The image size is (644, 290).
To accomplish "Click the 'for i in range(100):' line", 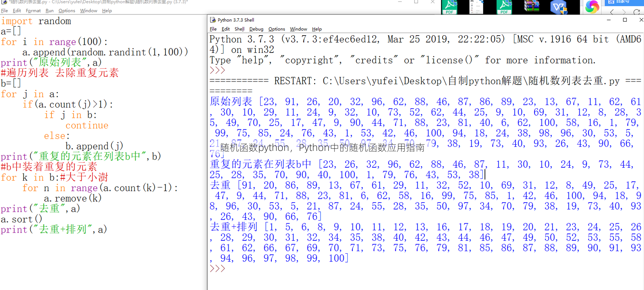I will pos(54,42).
